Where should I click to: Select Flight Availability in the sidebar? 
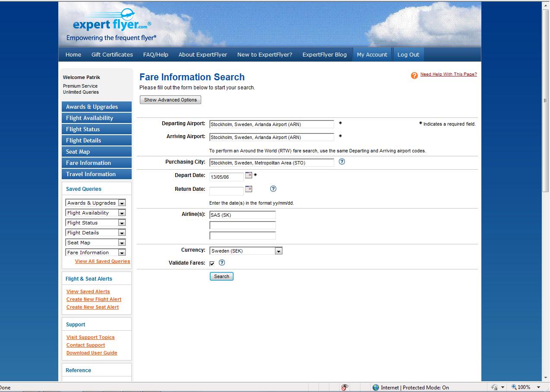tap(97, 118)
